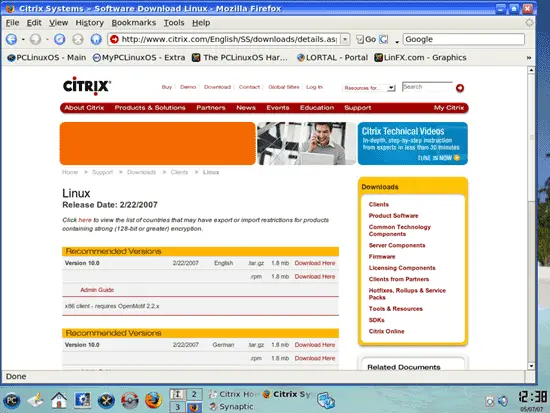
Task: Click the Citrix logo
Action: (x=87, y=86)
